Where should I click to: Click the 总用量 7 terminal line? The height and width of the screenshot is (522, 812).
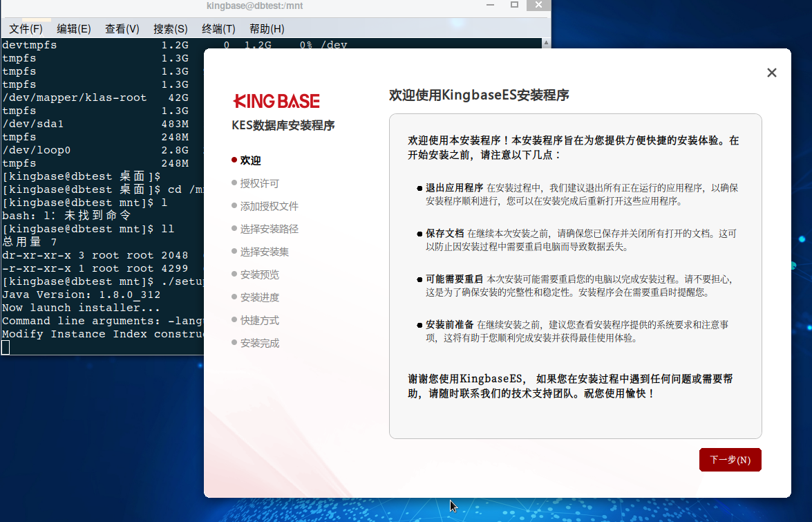tap(30, 242)
